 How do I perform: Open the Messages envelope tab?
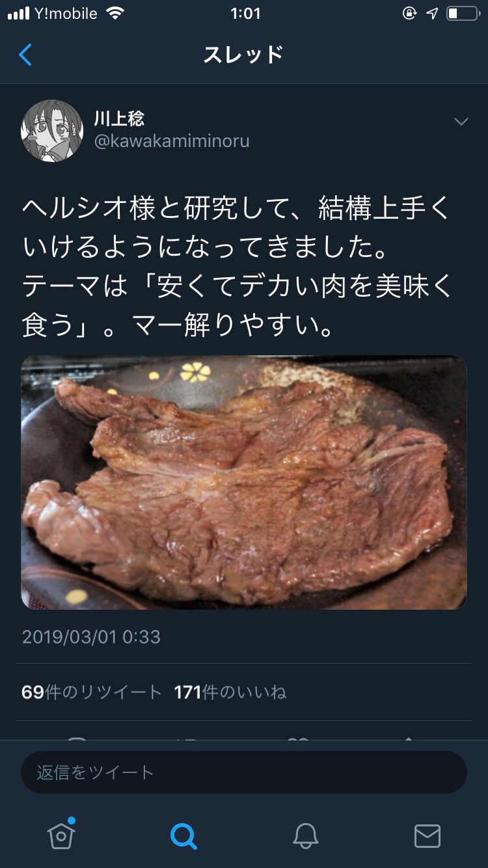pyautogui.click(x=427, y=835)
